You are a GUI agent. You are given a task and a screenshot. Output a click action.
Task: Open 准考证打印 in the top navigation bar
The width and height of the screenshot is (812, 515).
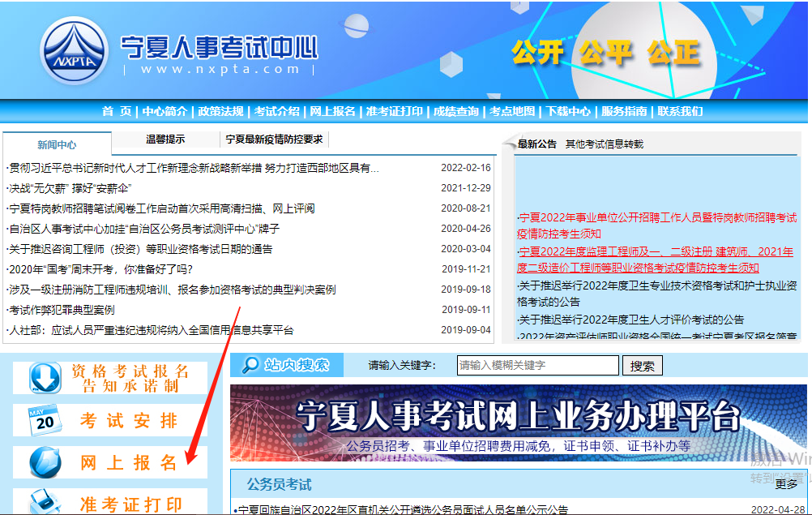click(x=394, y=111)
